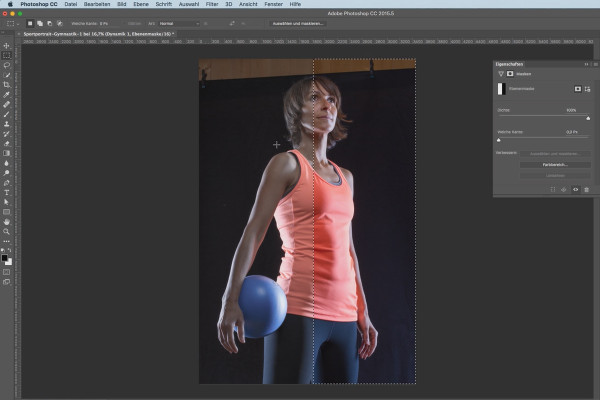Click the Umkehren button

[555, 175]
